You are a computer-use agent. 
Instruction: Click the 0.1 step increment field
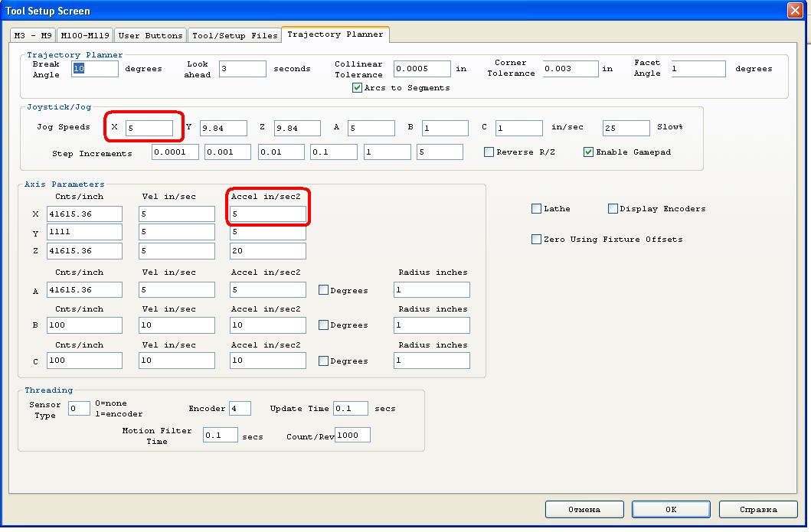coord(334,152)
